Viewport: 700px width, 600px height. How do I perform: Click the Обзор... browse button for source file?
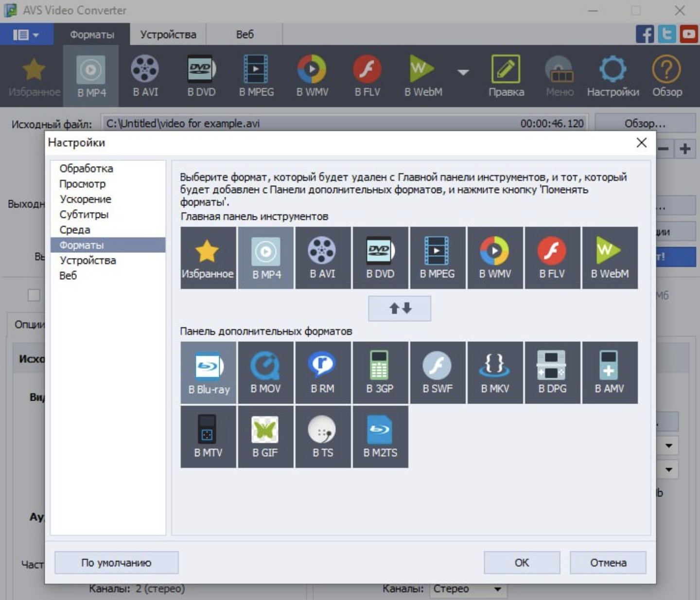coord(645,124)
